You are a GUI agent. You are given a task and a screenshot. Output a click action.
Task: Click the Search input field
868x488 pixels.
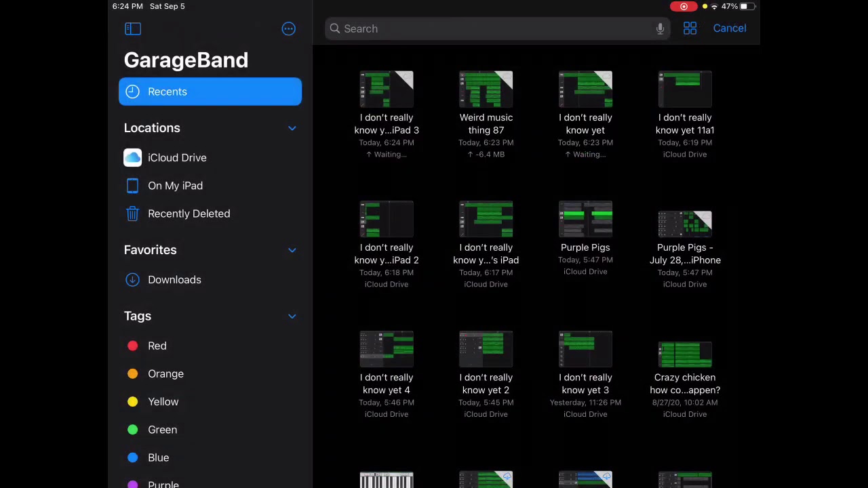tap(497, 28)
